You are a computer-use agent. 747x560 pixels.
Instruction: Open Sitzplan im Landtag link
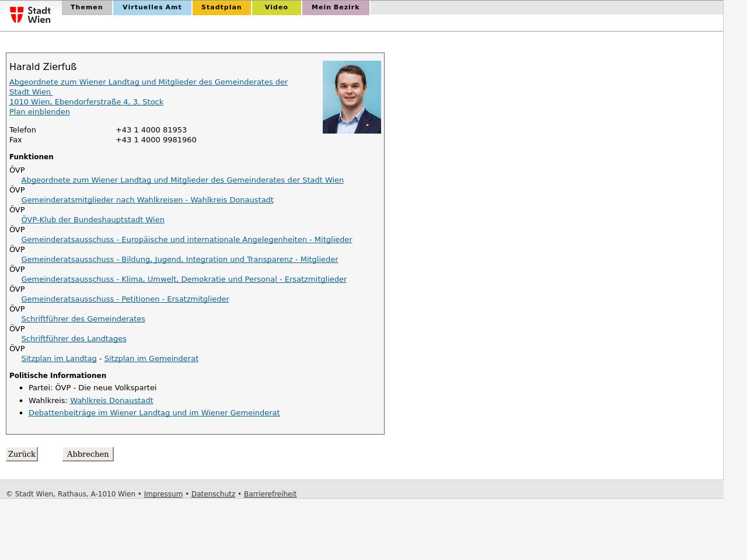click(59, 358)
